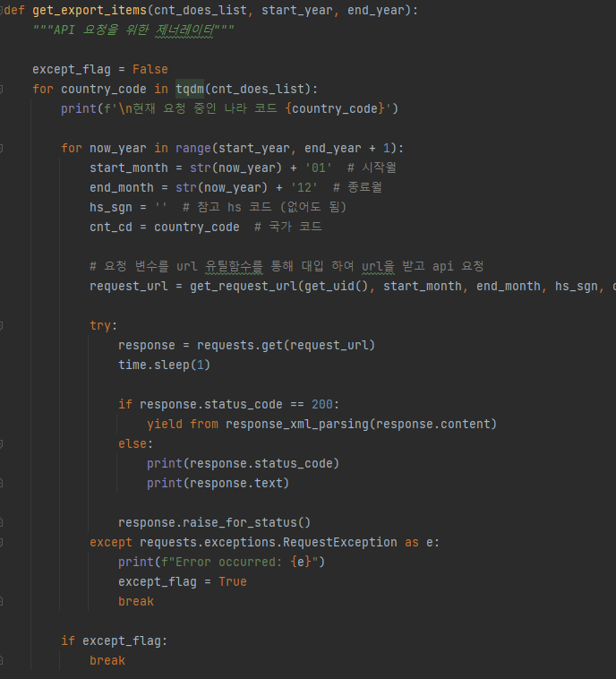
Task: Click the "print(response.text)" line
Action: [218, 483]
